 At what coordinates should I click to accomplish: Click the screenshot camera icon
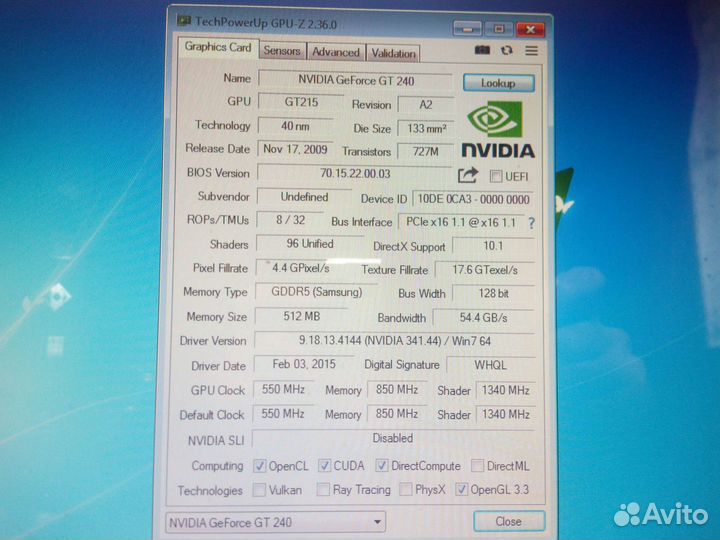point(482,50)
